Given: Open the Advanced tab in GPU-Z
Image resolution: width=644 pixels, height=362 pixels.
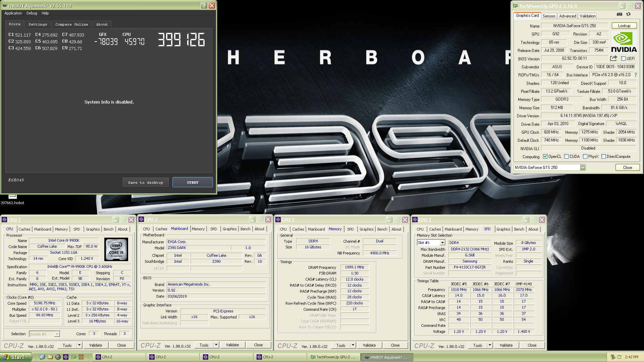Looking at the screenshot, I should (x=568, y=16).
